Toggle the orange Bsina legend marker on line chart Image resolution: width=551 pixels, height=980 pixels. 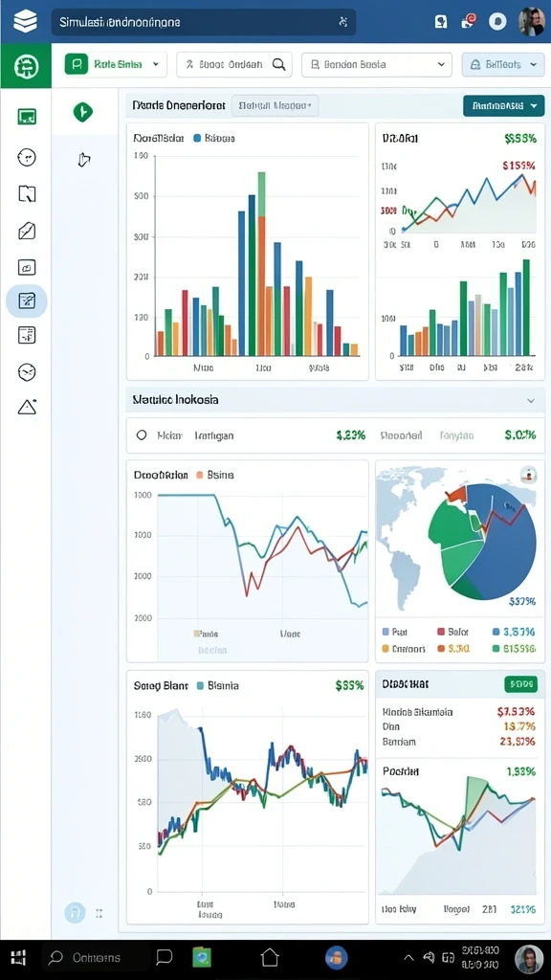click(200, 475)
